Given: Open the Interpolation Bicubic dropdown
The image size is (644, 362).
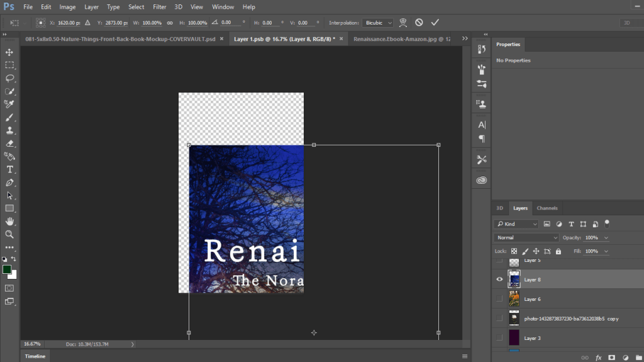Looking at the screenshot, I should pos(379,23).
